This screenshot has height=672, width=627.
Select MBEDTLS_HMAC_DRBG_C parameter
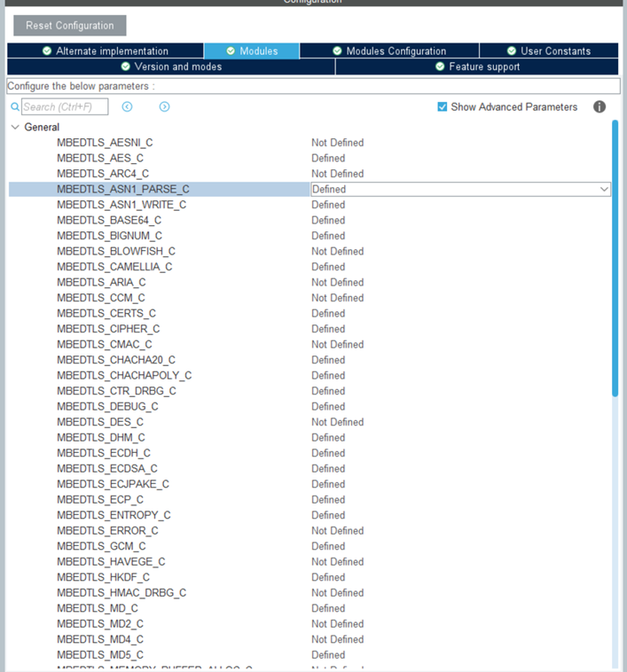coord(121,593)
